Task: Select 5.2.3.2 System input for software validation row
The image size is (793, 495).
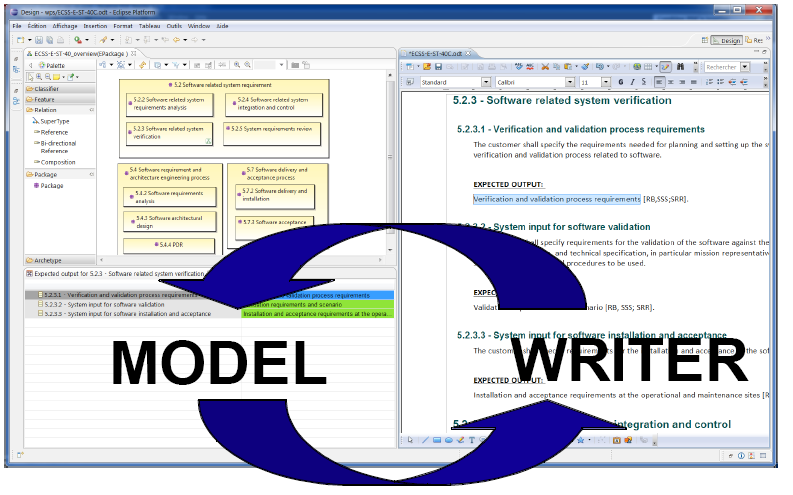Action: tap(134, 304)
